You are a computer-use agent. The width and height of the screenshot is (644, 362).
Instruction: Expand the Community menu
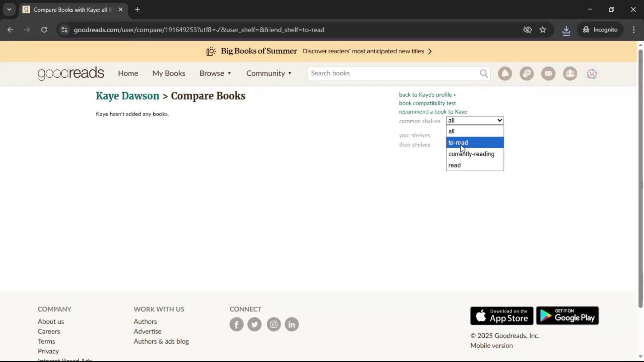tap(269, 73)
